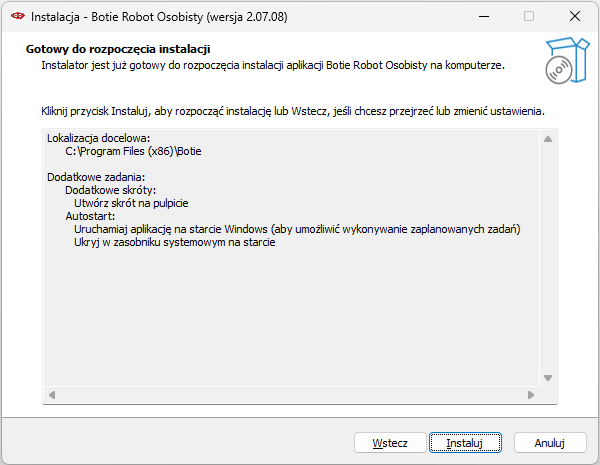
Task: Minimize the Instalacja installer window
Action: 484,16
